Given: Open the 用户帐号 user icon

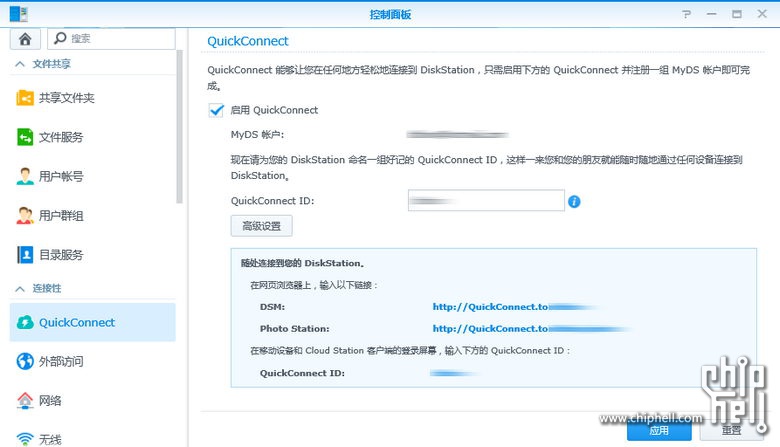Looking at the screenshot, I should (x=25, y=176).
